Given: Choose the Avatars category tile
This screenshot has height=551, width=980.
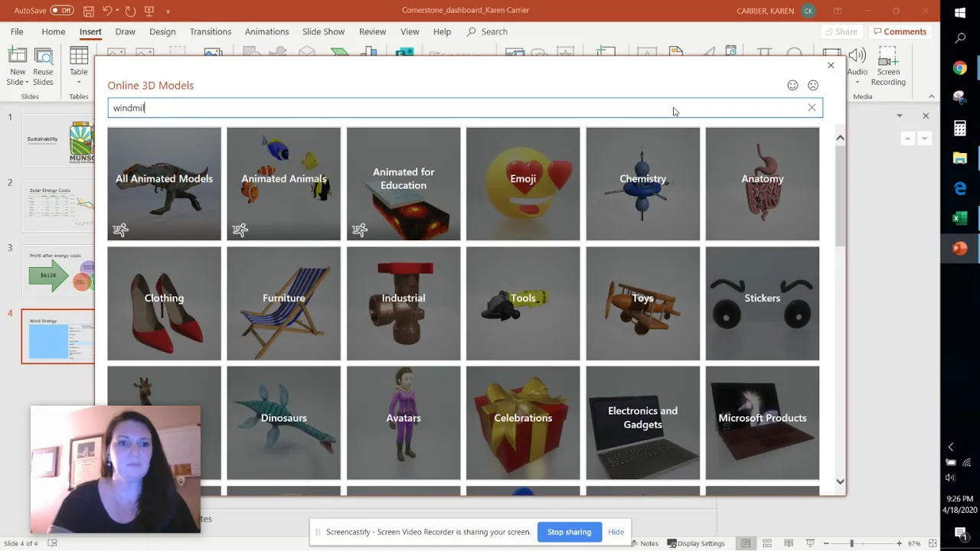Looking at the screenshot, I should point(403,422).
